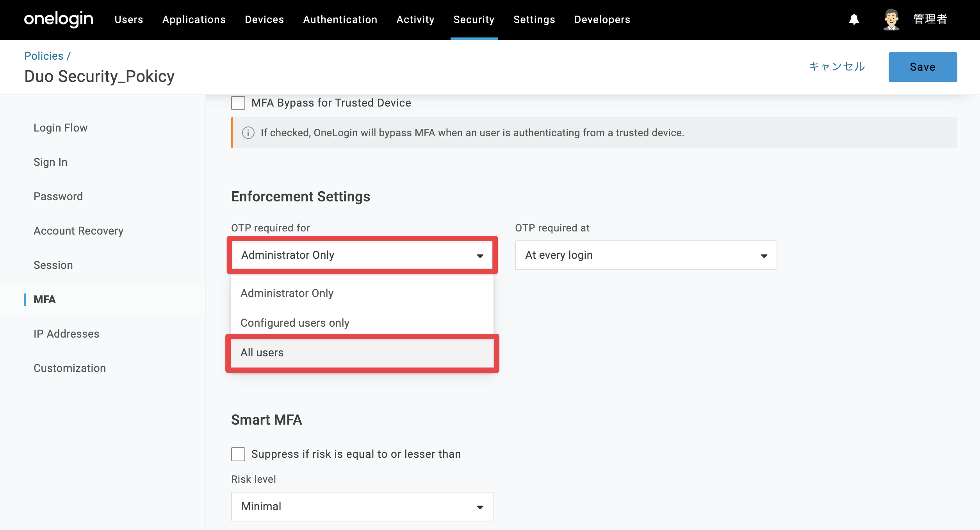The image size is (980, 530).
Task: Open the OTP required at dropdown
Action: (646, 255)
